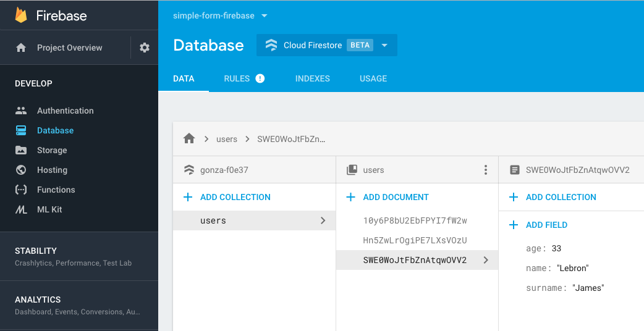Image resolution: width=644 pixels, height=331 pixels.
Task: Click the DEVELOP section heading
Action: pos(33,83)
